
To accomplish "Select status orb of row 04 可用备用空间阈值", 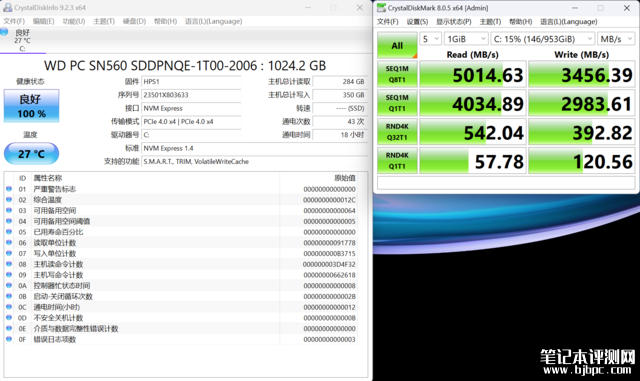I will point(9,221).
